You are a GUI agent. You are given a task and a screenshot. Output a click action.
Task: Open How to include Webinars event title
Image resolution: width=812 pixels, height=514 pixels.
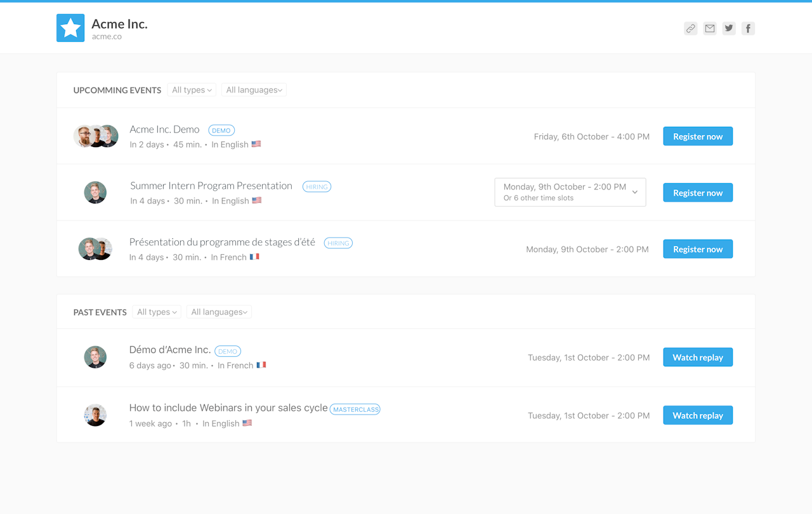228,408
